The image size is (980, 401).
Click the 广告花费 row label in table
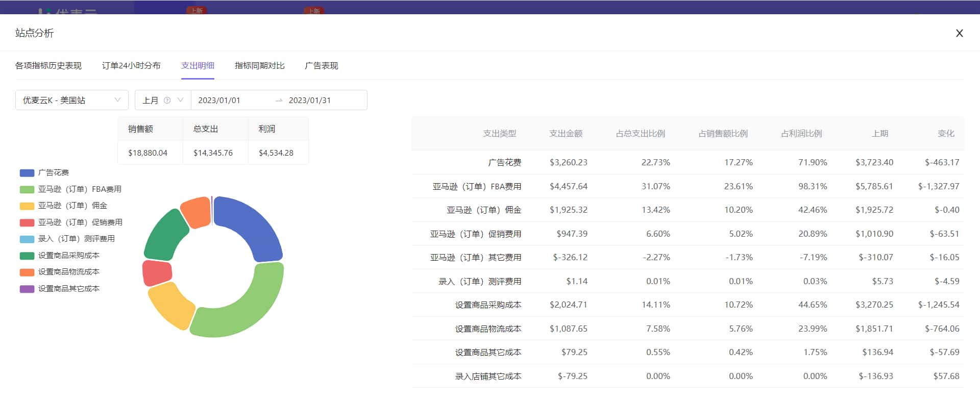(505, 162)
